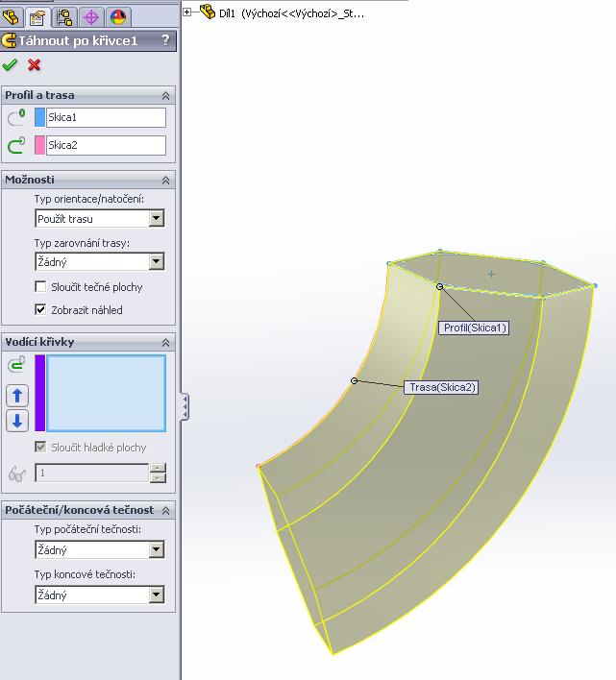Collapse the Profil a trasa section
The width and height of the screenshot is (616, 680).
(x=165, y=95)
